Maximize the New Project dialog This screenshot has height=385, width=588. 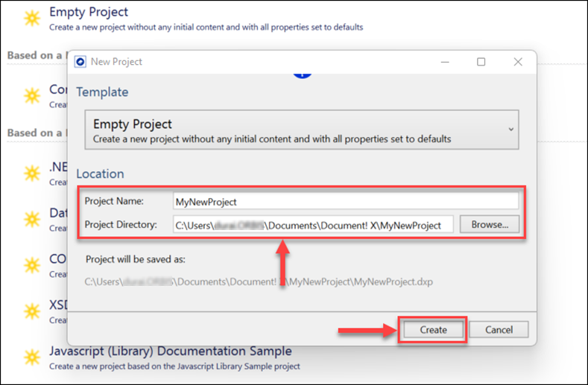[x=481, y=62]
